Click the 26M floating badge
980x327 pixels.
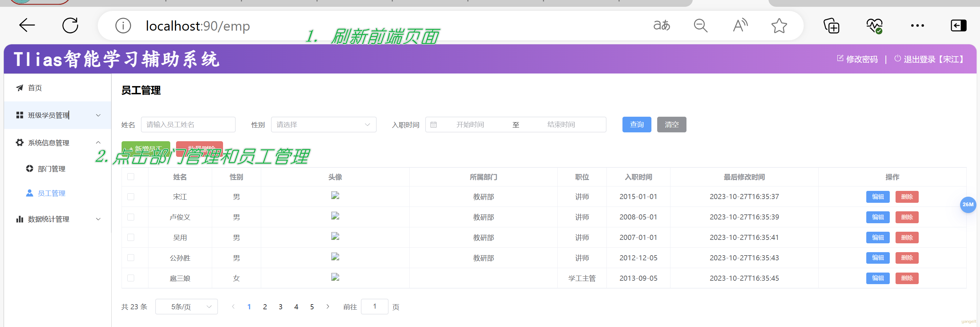968,205
